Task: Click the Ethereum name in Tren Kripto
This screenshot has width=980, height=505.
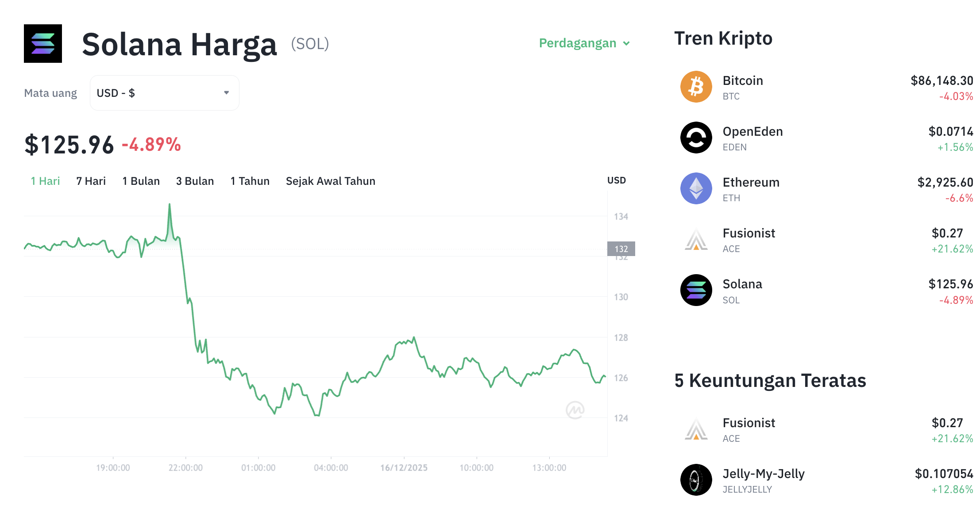Action: click(x=751, y=182)
